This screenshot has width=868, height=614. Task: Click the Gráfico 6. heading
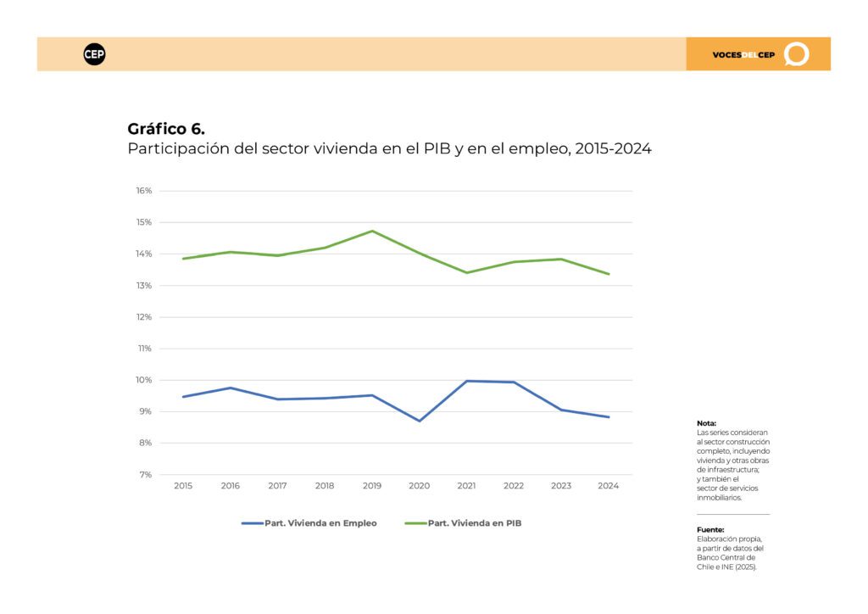coord(166,129)
